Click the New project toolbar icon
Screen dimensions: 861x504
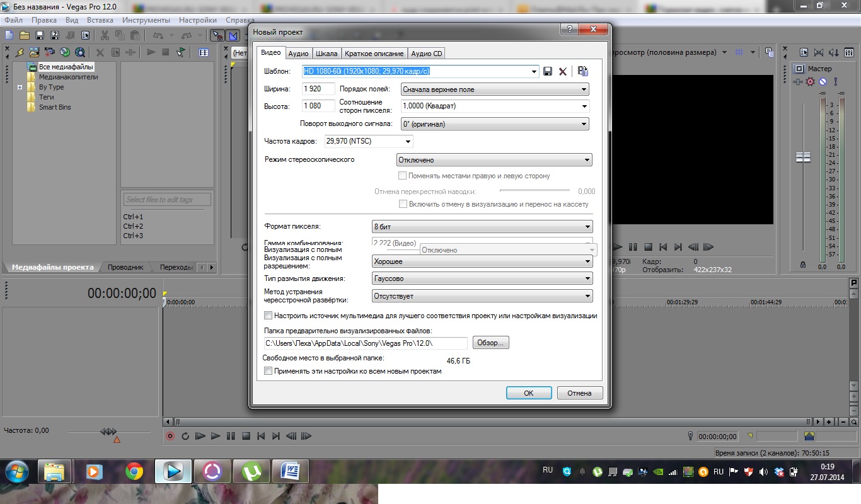click(9, 35)
